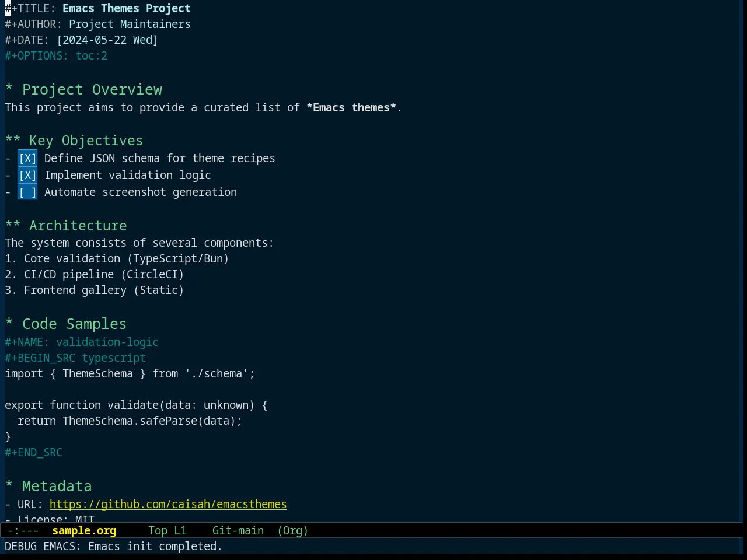Click the title text Emacs Themes Project
Screen dimensions: 747x560
pos(127,8)
